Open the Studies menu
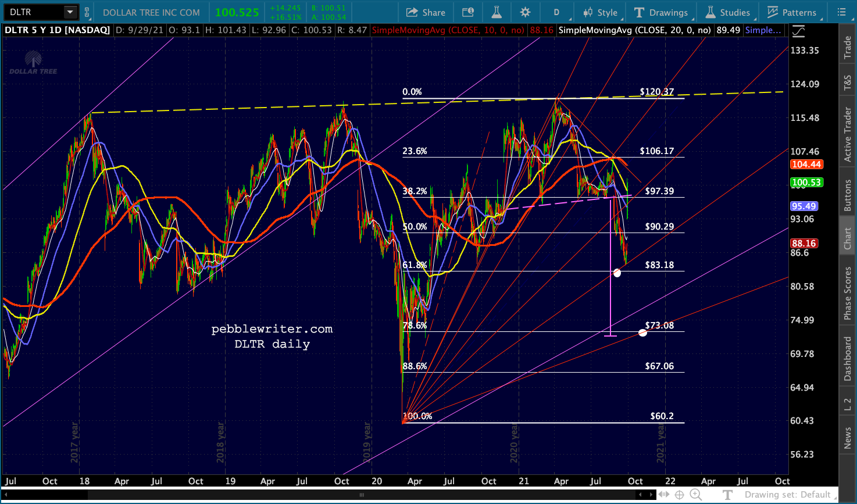857x504 pixels. tap(728, 12)
